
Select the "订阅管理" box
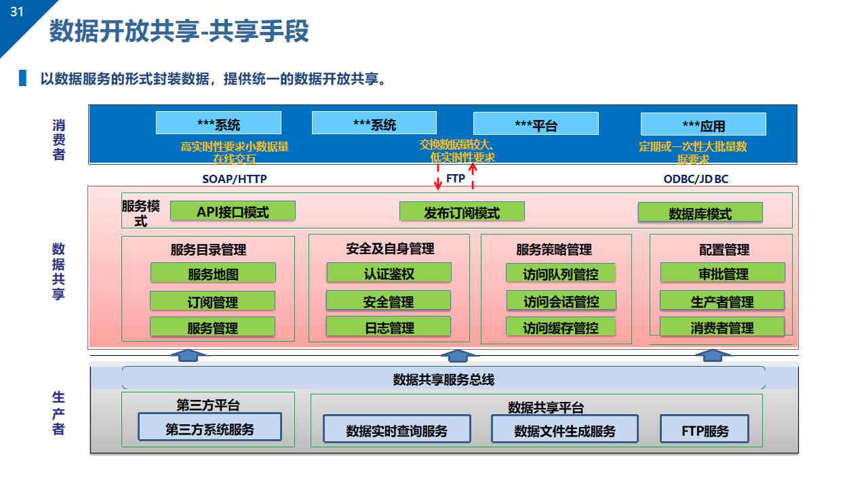pos(212,301)
